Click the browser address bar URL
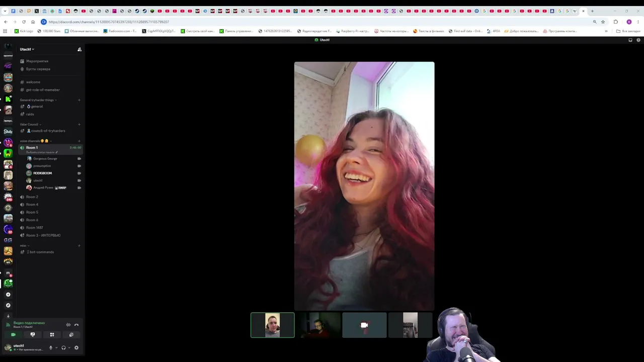 pyautogui.click(x=109, y=22)
